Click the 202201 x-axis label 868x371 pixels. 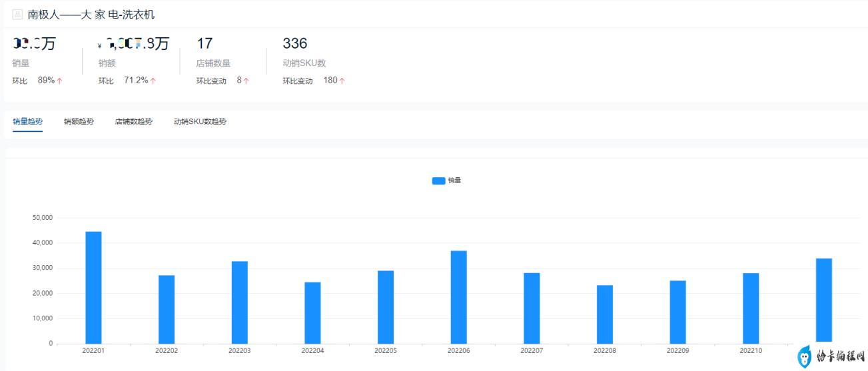point(93,350)
